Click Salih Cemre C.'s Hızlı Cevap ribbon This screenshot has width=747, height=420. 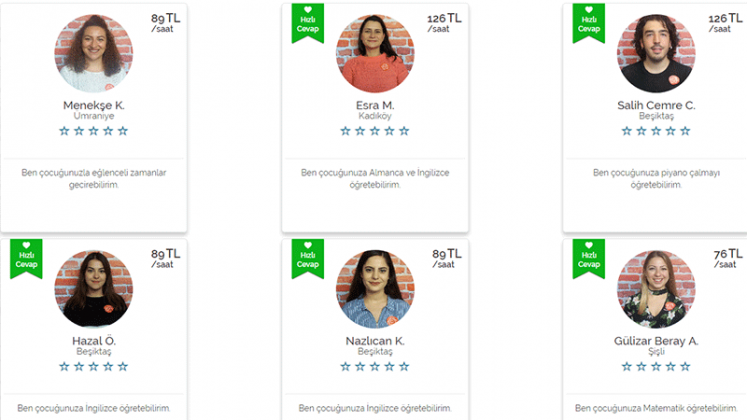(x=589, y=23)
